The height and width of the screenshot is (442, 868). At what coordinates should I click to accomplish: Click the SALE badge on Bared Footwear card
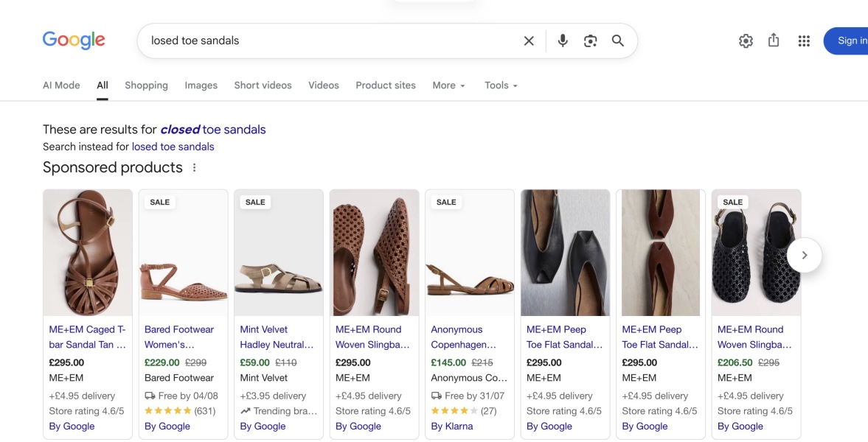click(x=159, y=203)
